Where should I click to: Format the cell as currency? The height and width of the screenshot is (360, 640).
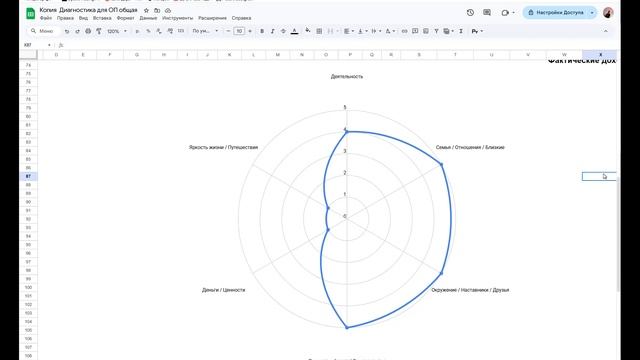click(x=138, y=31)
